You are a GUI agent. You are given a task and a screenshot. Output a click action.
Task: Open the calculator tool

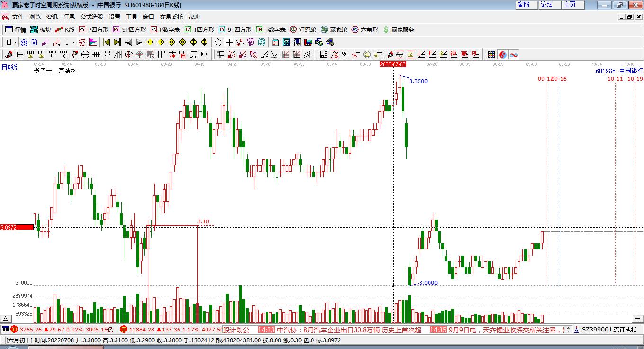pyautogui.click(x=286, y=42)
